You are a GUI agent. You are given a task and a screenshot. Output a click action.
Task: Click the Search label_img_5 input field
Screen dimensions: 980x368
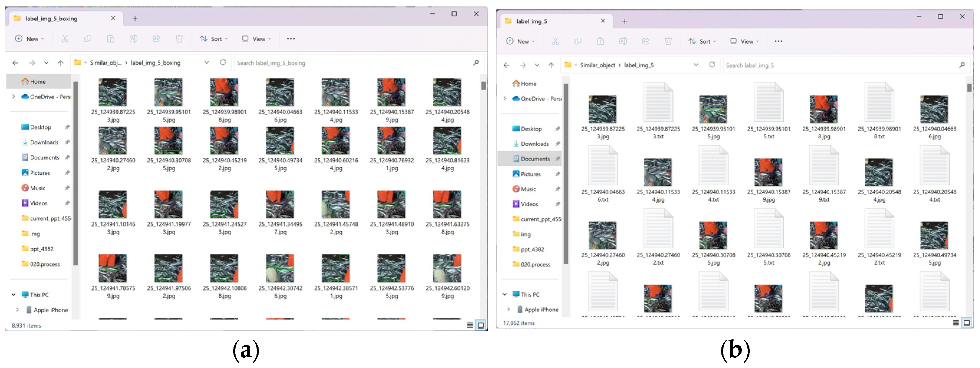pyautogui.click(x=837, y=65)
